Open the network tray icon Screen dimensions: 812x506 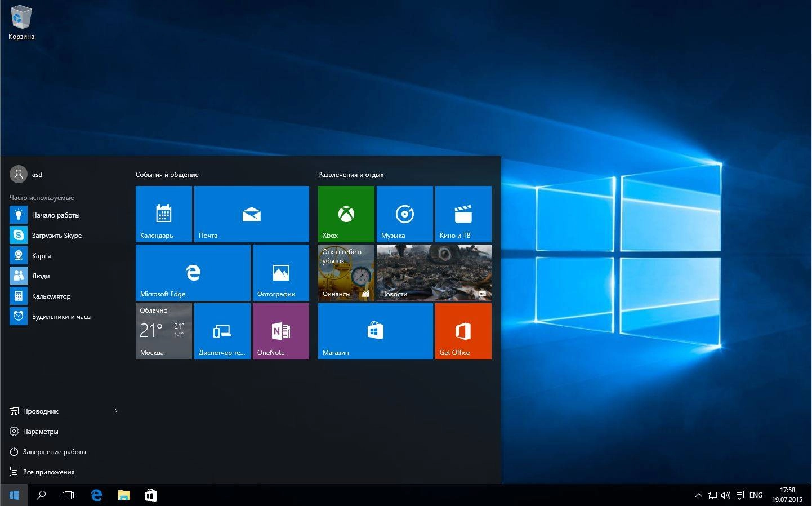click(x=712, y=496)
